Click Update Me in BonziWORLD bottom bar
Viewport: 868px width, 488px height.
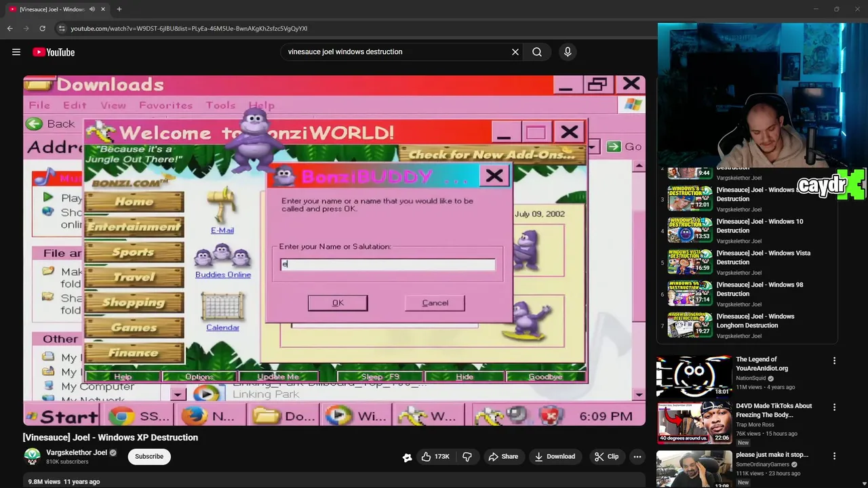pos(278,377)
